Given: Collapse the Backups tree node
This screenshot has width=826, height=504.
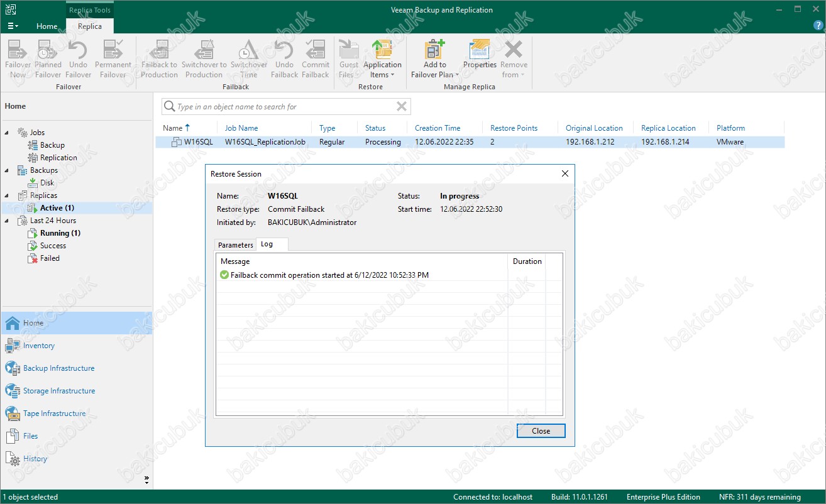Looking at the screenshot, I should pyautogui.click(x=7, y=170).
